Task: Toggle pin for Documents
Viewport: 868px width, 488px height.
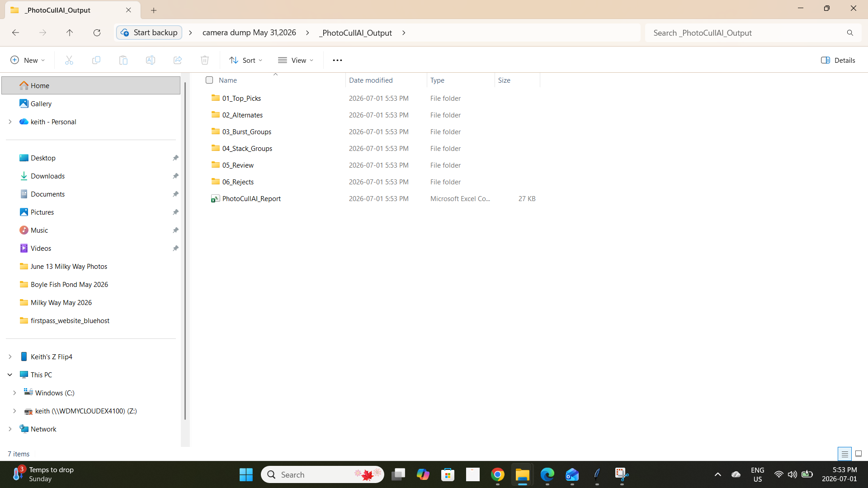Action: (175, 194)
